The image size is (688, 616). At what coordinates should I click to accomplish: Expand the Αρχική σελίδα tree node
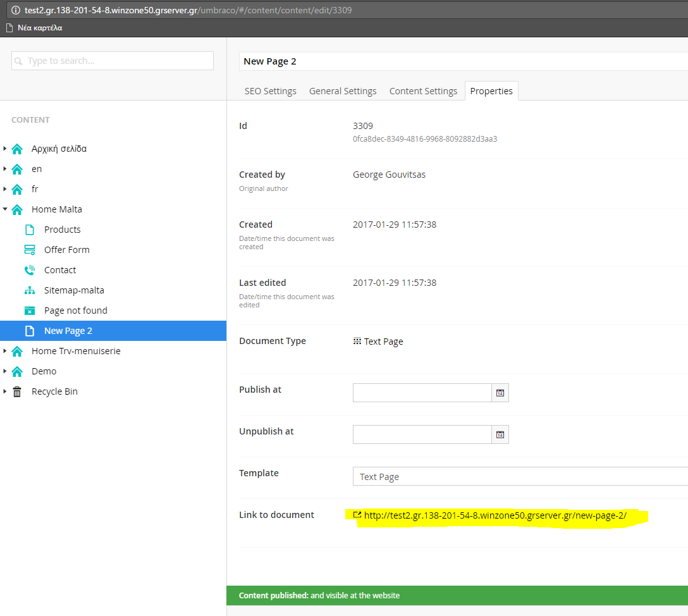coord(5,149)
